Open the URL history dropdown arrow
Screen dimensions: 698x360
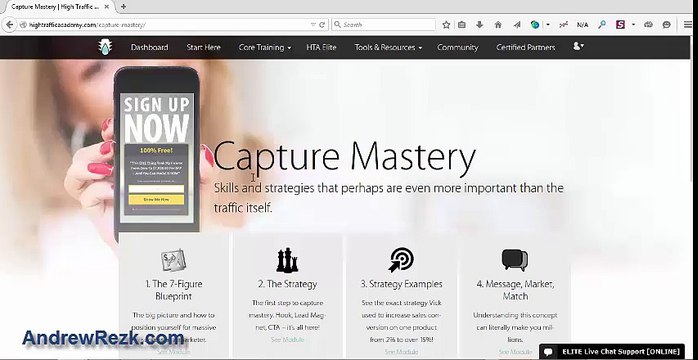pyautogui.click(x=313, y=25)
